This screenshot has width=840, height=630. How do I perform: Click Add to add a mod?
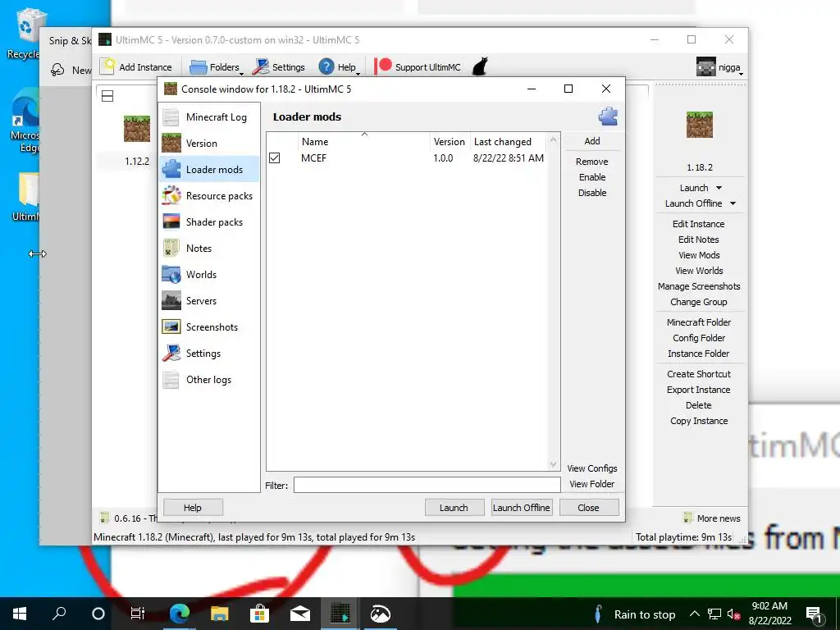coord(592,141)
